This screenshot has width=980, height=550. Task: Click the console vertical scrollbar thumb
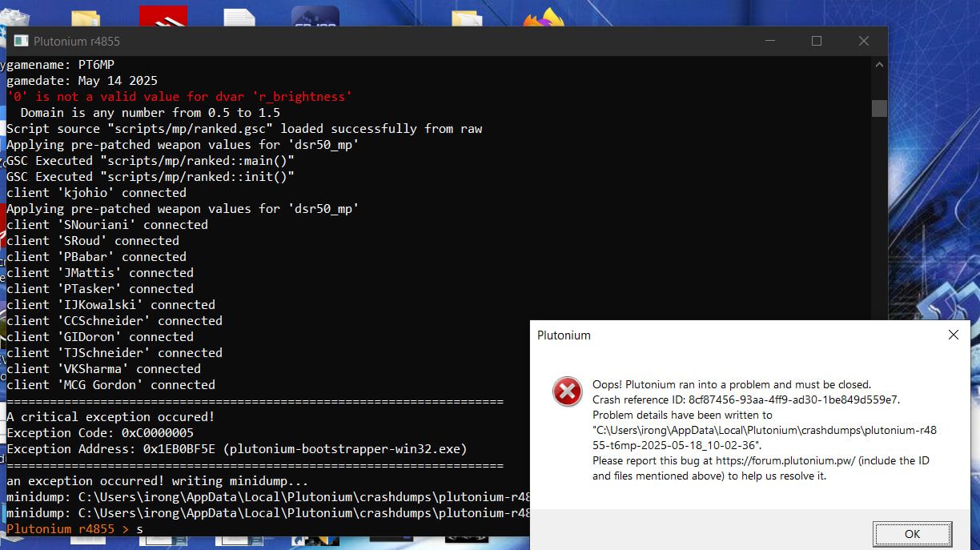pyautogui.click(x=879, y=108)
